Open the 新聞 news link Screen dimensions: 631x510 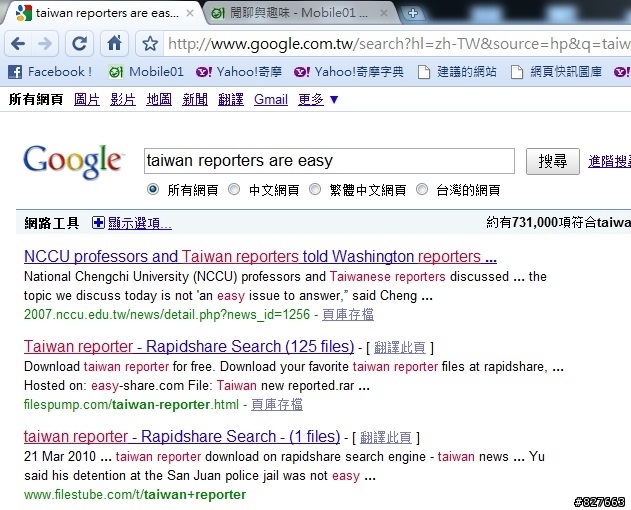coord(195,99)
